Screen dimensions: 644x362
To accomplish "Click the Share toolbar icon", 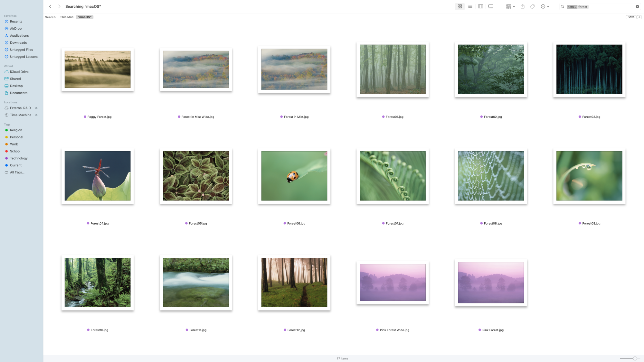I will click(x=523, y=6).
